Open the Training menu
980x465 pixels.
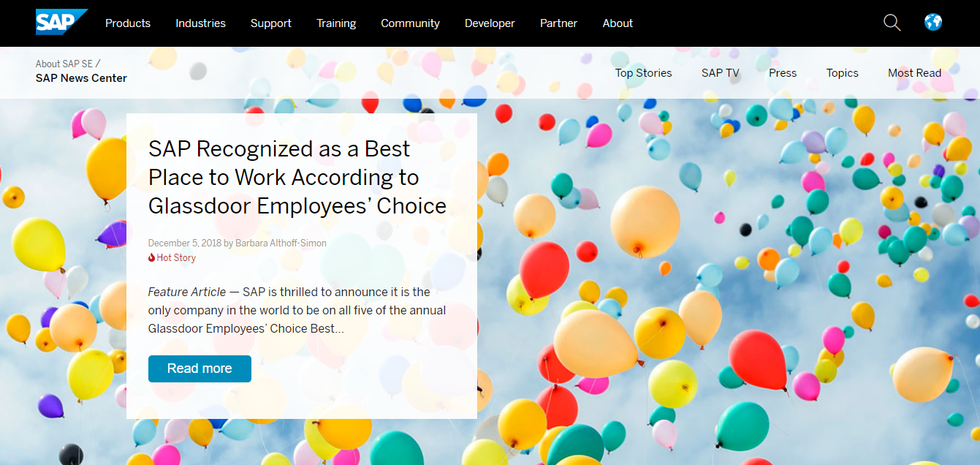coord(336,23)
